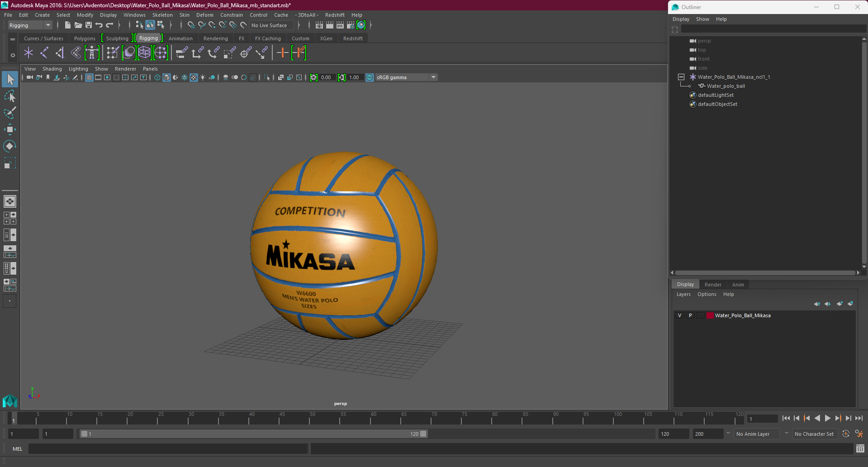
Task: Switch to the Render layer tab
Action: point(713,285)
